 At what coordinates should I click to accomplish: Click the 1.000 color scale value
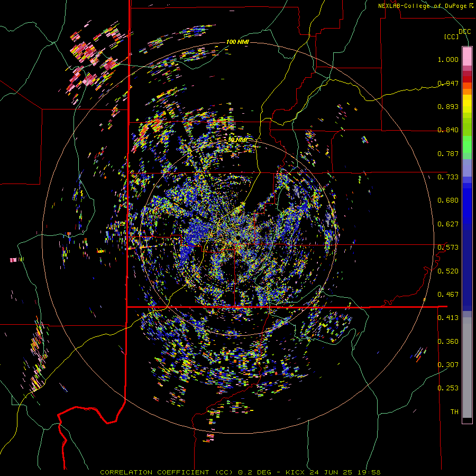[448, 59]
